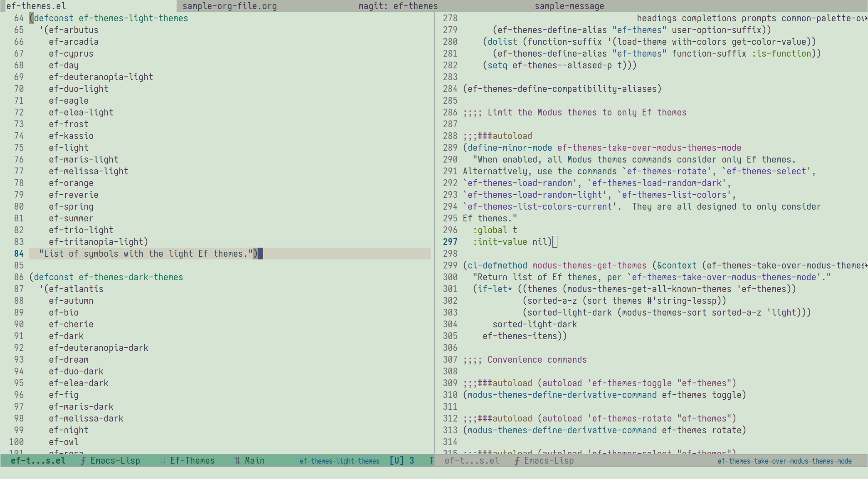Click the Ef-Themes project indicator in mode line
868x479 pixels.
[192, 460]
